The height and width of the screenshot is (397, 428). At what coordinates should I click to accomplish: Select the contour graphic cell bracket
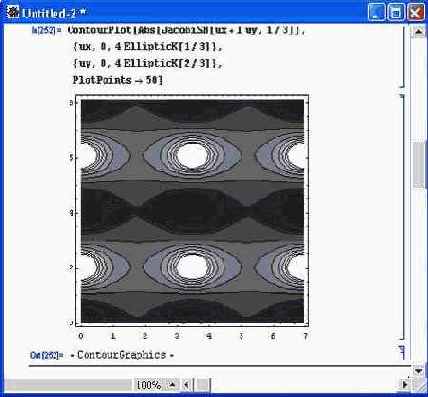pyautogui.click(x=403, y=217)
